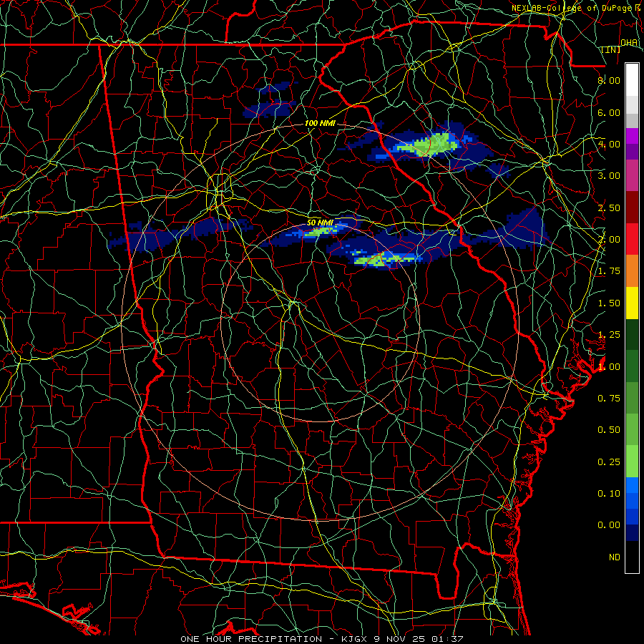Click the 1.75 legend value

[609, 271]
